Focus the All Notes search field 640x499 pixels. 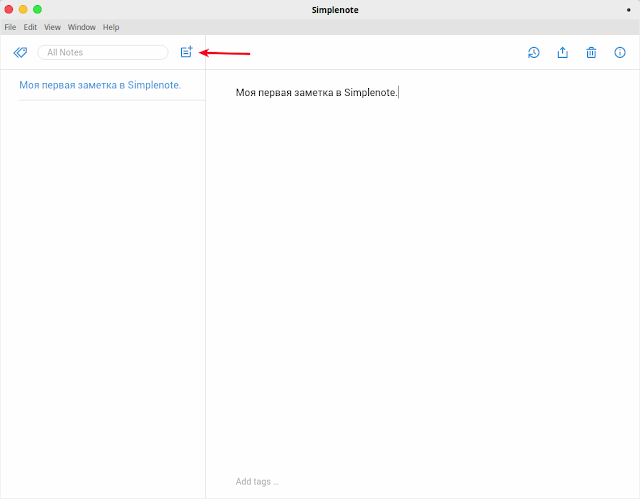point(103,52)
